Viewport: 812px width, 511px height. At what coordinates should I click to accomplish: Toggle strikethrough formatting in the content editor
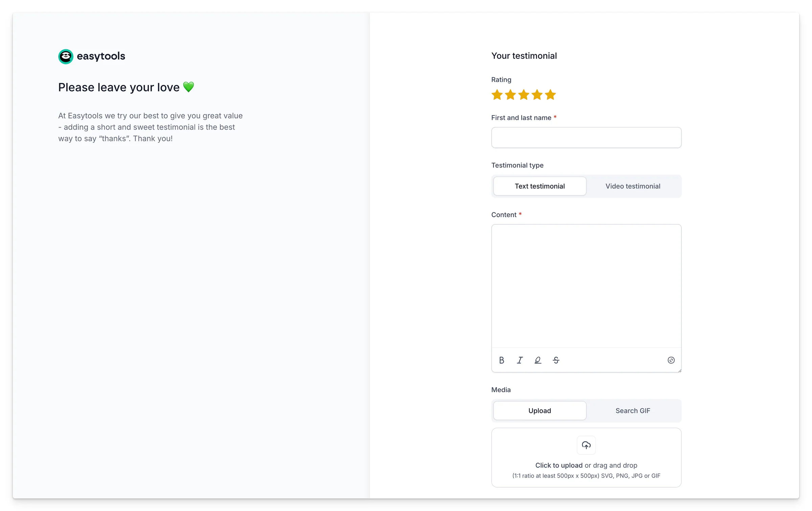[x=556, y=360]
